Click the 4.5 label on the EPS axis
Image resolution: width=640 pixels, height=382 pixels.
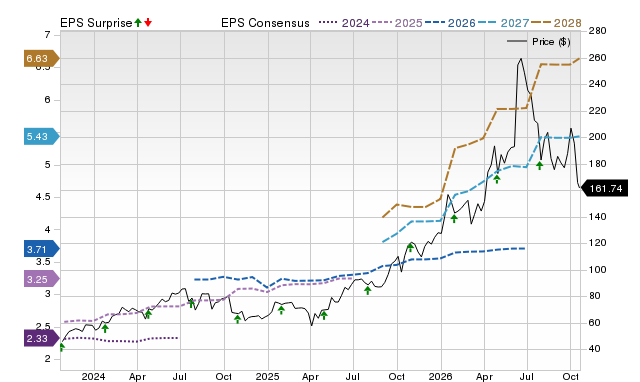[43, 197]
